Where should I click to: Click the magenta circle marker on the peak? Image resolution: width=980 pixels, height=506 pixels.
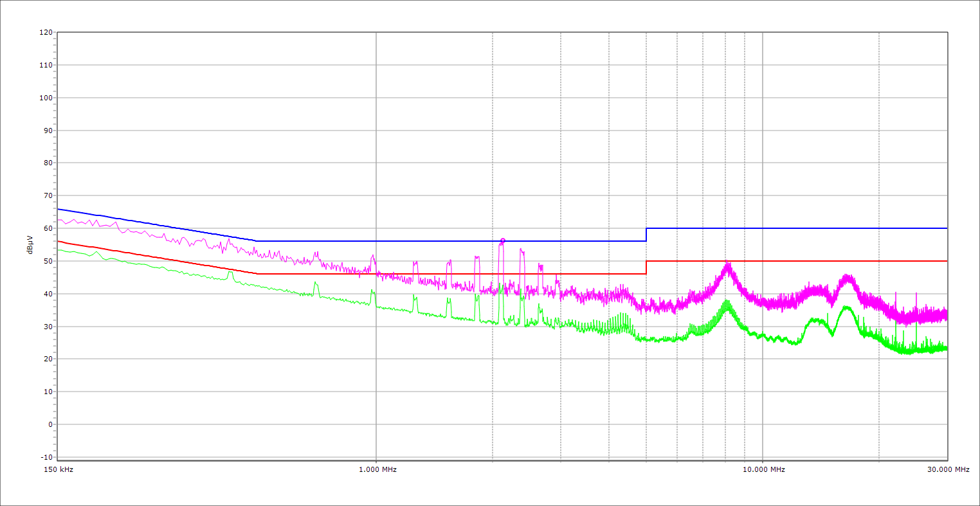click(x=503, y=240)
